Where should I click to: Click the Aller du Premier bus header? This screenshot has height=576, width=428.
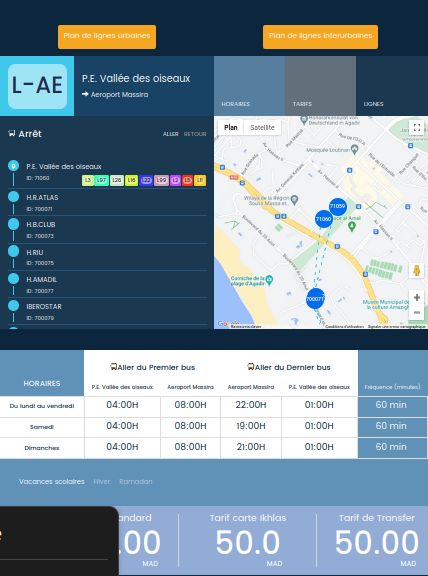(x=152, y=367)
